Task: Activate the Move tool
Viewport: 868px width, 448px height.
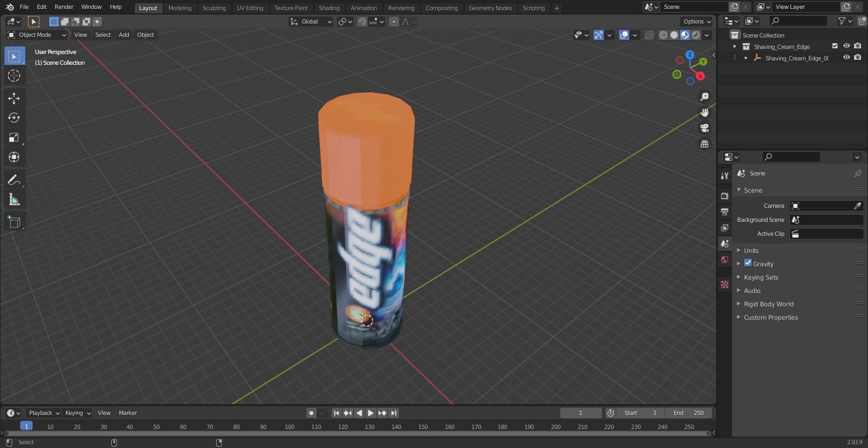Action: pyautogui.click(x=14, y=98)
